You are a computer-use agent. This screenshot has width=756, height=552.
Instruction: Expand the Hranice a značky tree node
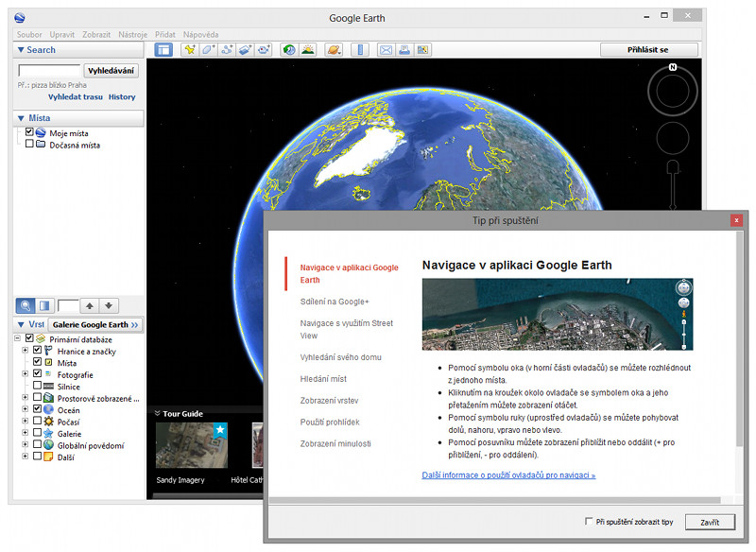[x=26, y=351]
